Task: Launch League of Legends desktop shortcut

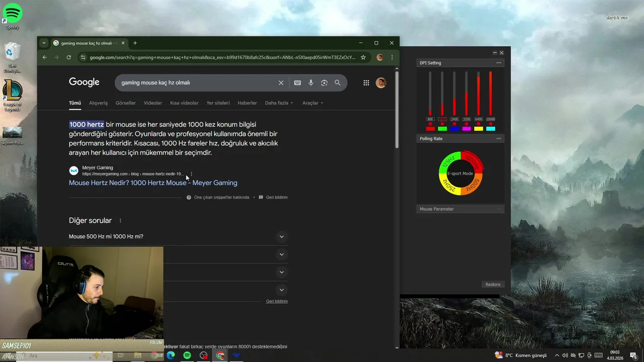Action: click(x=13, y=96)
